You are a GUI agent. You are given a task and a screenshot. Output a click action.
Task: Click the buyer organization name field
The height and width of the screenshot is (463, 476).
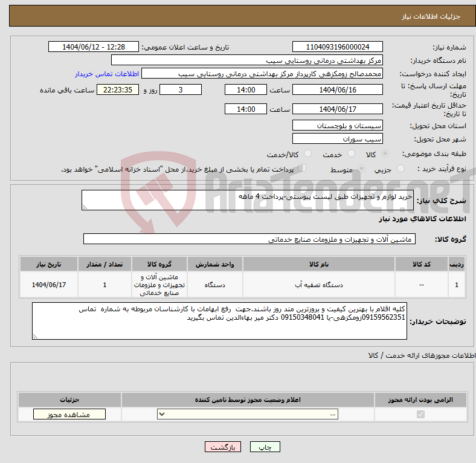coord(247,60)
